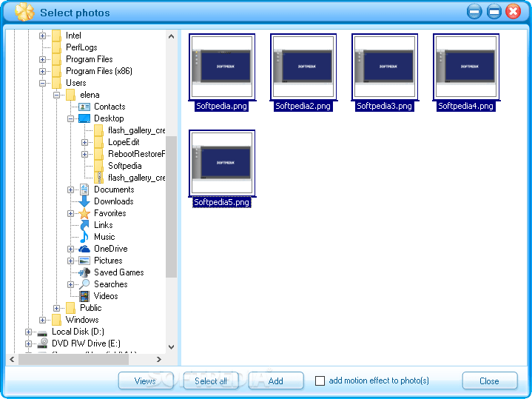Click the tree scroll down arrow
The width and height of the screenshot is (532, 399).
(x=172, y=347)
